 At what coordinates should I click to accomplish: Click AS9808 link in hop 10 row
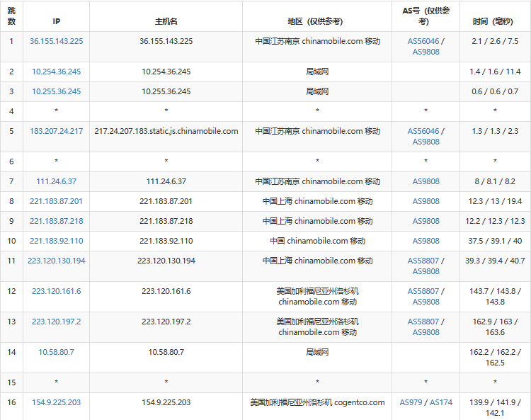coord(426,241)
